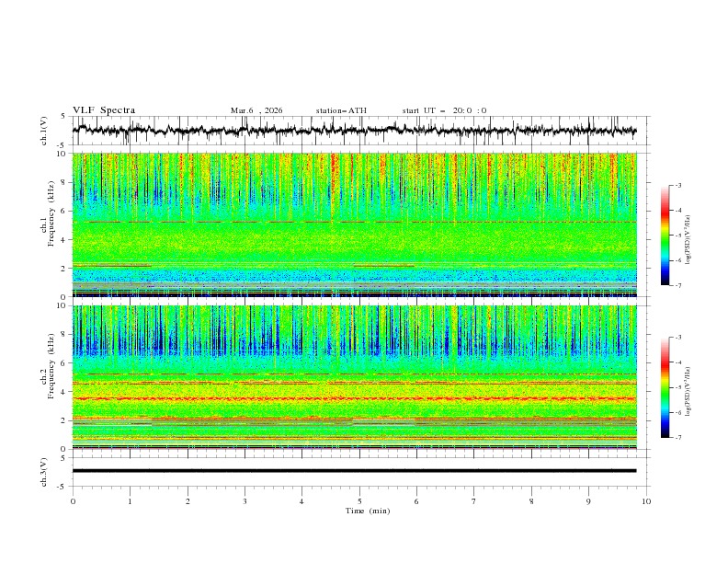Click the time axis tick label "9"

coord(588,501)
